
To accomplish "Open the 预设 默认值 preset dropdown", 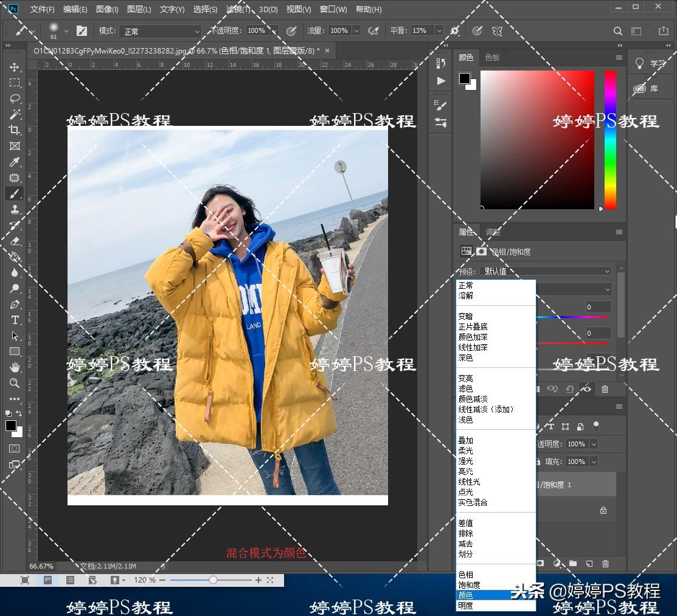I will pyautogui.click(x=546, y=271).
